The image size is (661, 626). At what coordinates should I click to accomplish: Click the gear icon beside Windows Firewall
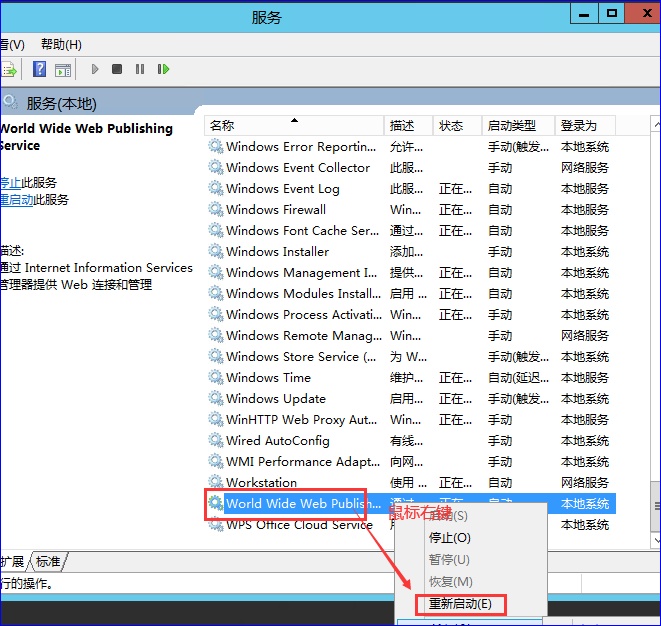point(216,209)
